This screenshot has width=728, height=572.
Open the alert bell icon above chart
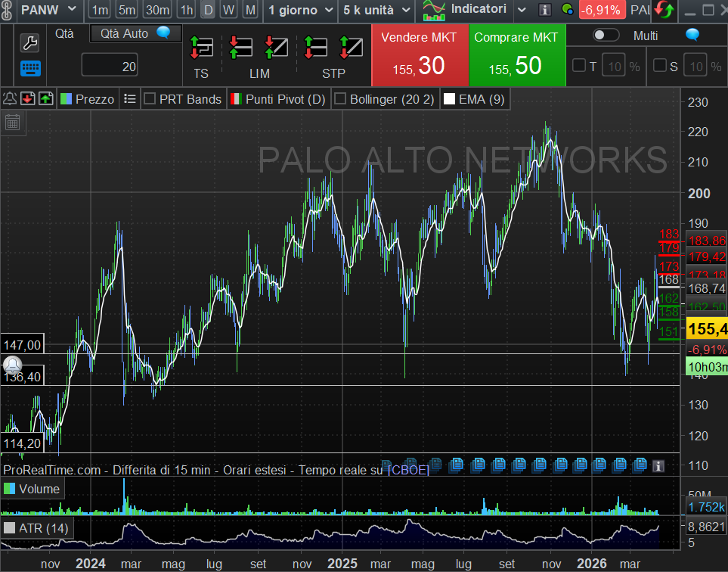tap(10, 99)
